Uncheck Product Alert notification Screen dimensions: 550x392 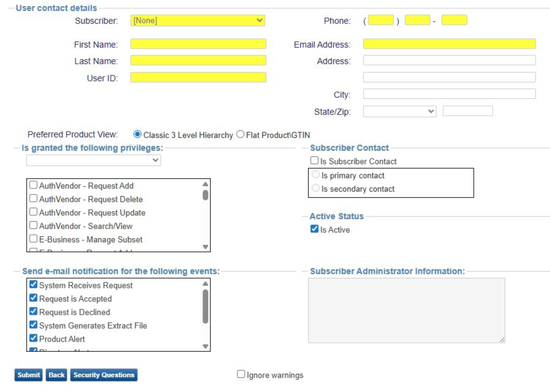click(33, 338)
